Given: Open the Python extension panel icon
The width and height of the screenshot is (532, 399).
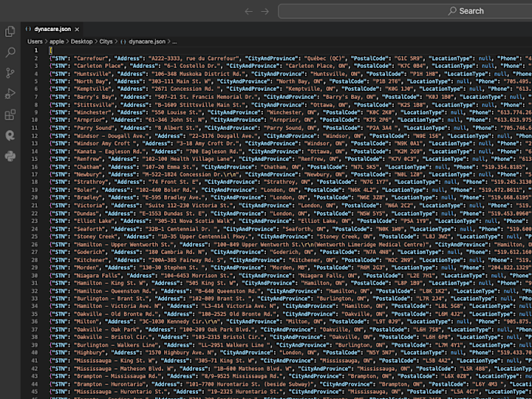Looking at the screenshot, I should coord(10,156).
